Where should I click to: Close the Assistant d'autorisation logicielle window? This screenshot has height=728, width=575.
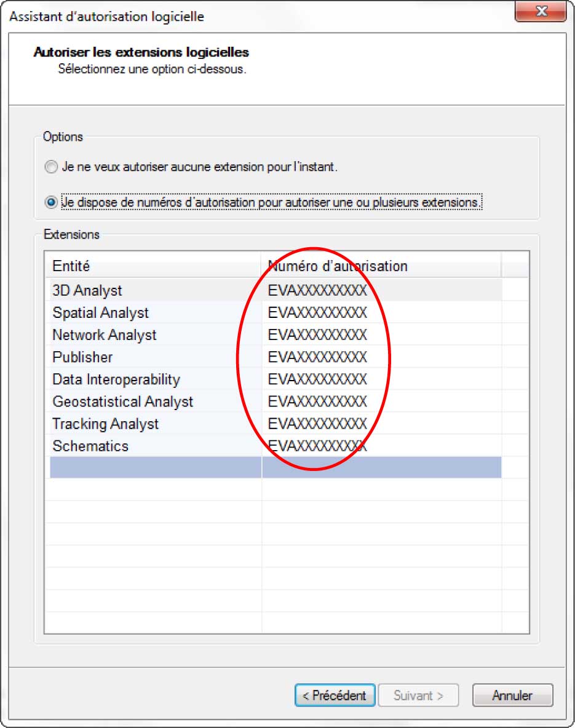tap(541, 12)
